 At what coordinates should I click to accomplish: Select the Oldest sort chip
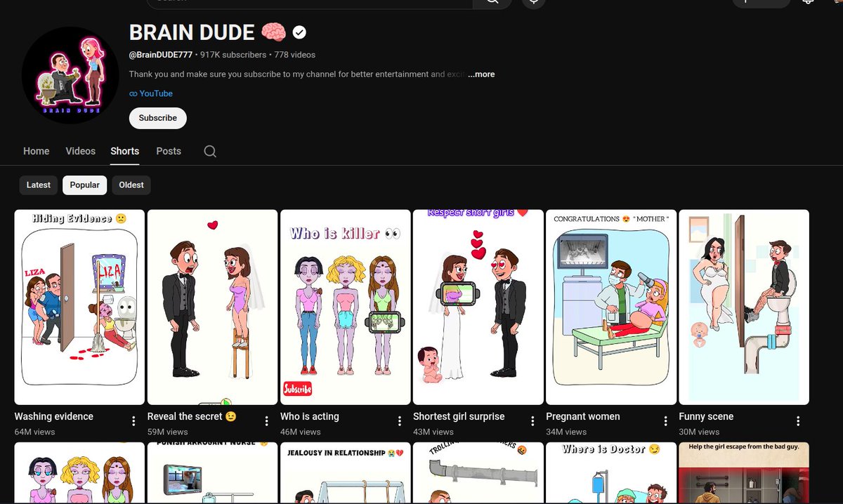coord(131,185)
